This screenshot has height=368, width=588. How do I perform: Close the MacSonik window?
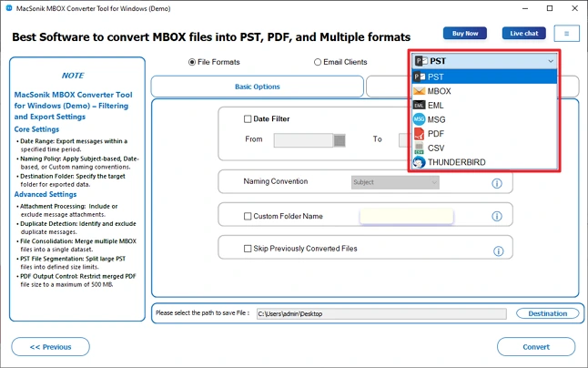pyautogui.click(x=574, y=8)
